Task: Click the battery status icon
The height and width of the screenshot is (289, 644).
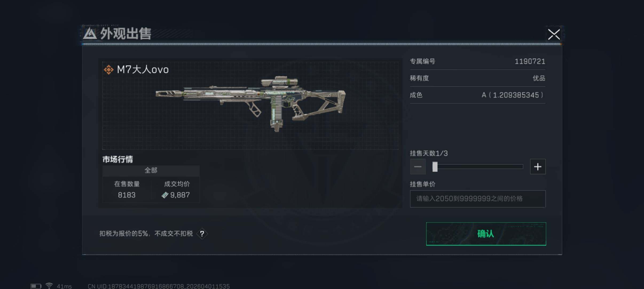Action: coord(36,286)
